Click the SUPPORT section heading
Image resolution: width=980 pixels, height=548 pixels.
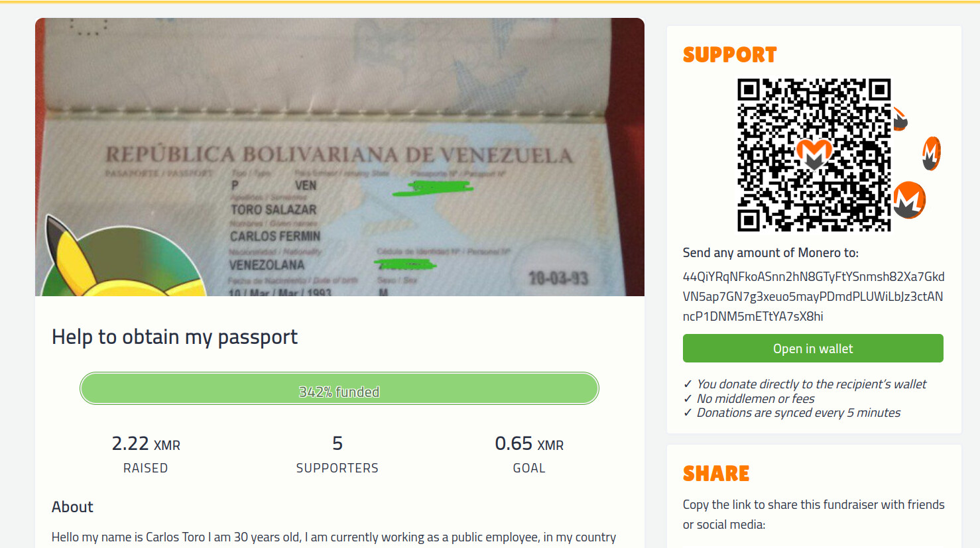coord(730,55)
